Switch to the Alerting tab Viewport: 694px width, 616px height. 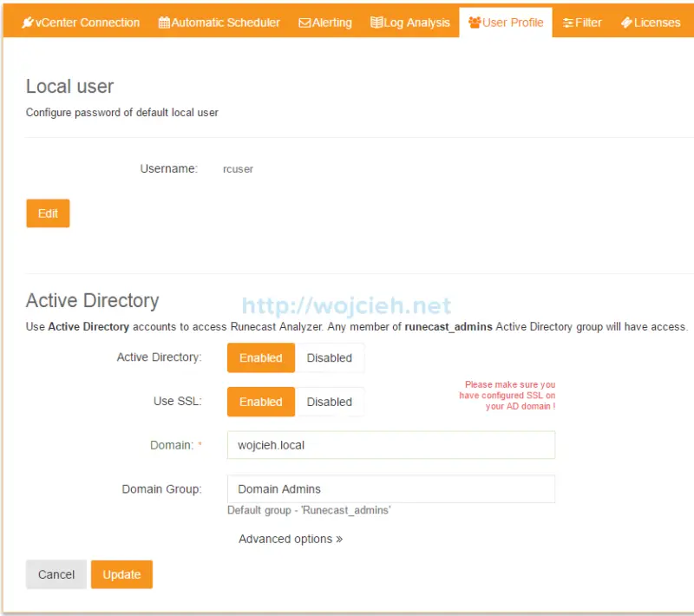[324, 22]
